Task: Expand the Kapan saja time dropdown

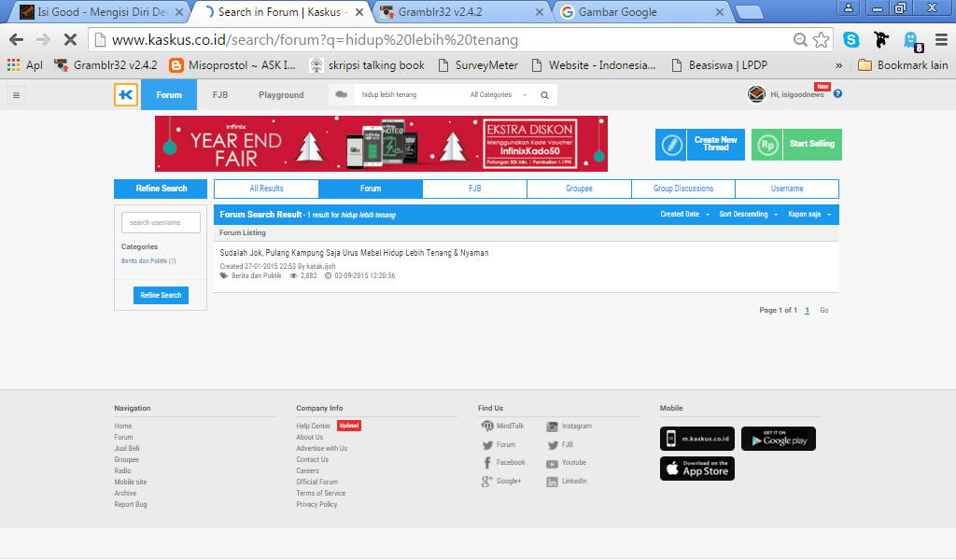Action: (809, 214)
